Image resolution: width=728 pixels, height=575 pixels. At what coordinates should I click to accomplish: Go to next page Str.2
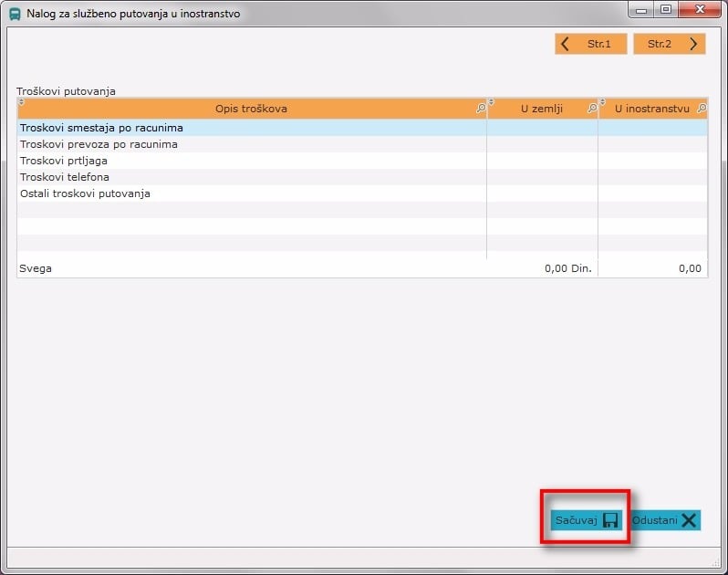[669, 44]
